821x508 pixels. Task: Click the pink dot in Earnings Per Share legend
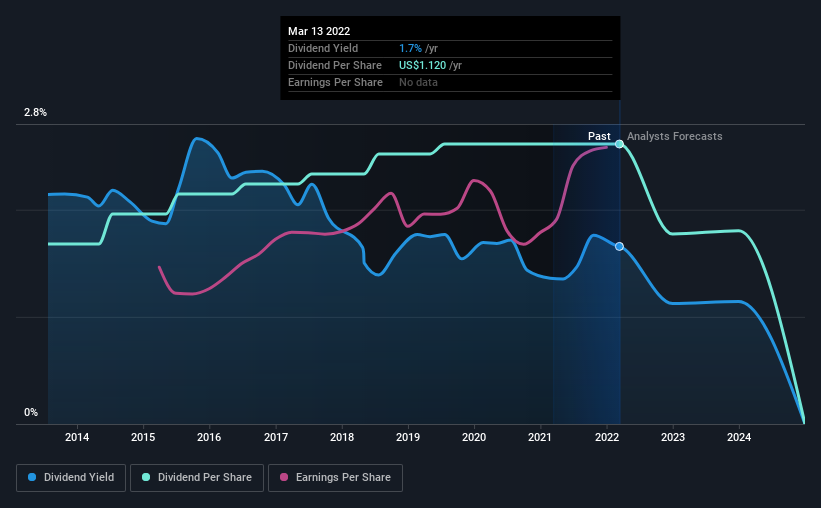(x=284, y=477)
